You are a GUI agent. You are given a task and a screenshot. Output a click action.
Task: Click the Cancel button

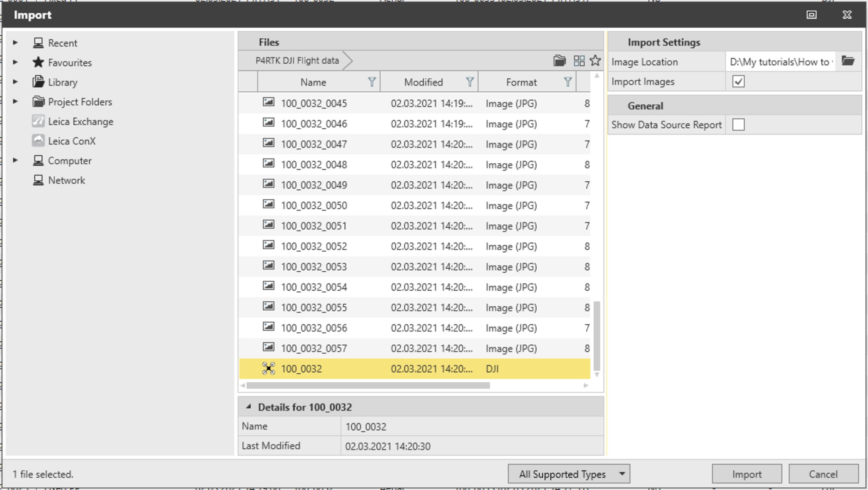point(823,474)
